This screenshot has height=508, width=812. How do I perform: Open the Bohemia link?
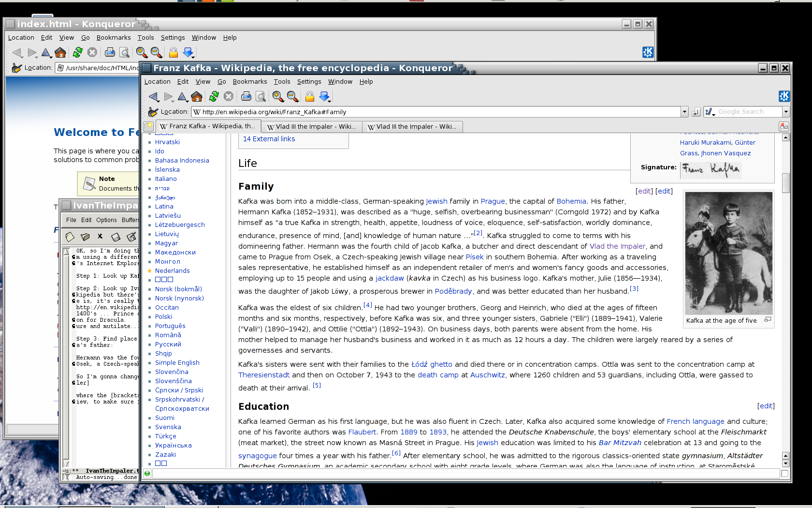tap(571, 201)
